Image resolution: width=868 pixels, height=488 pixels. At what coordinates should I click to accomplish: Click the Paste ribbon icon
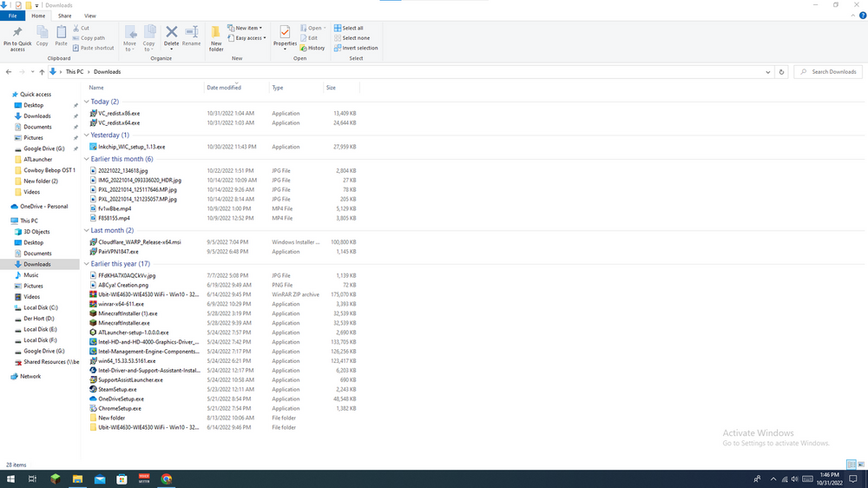[x=61, y=36]
